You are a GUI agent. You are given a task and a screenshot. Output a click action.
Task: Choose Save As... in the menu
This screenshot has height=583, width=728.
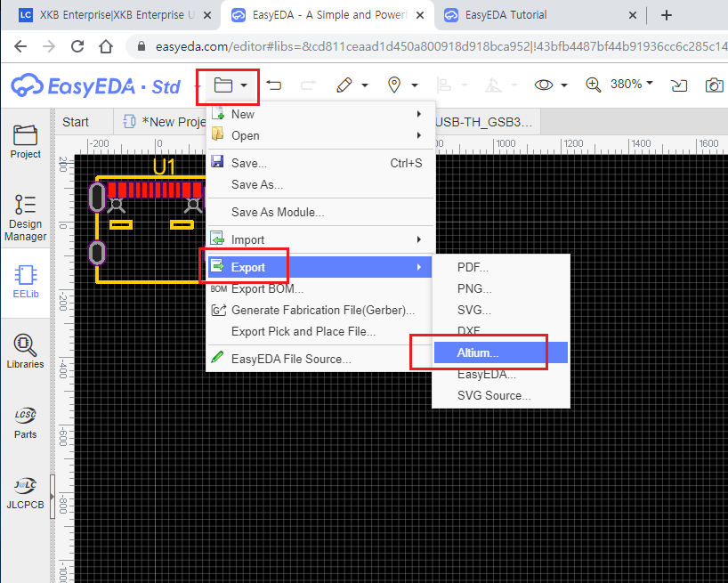click(320, 185)
